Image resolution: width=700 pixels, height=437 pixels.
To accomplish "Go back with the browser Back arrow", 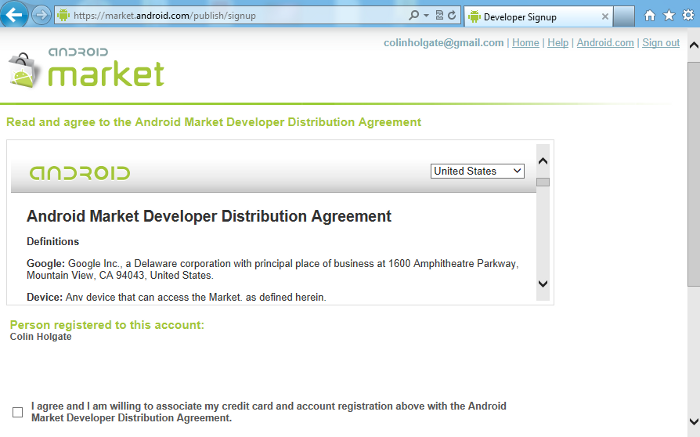I will click(x=14, y=15).
